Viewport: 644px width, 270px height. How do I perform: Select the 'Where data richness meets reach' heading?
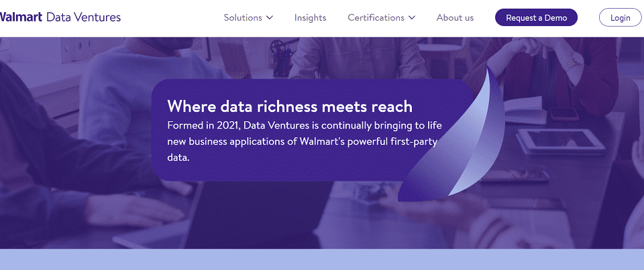[290, 106]
